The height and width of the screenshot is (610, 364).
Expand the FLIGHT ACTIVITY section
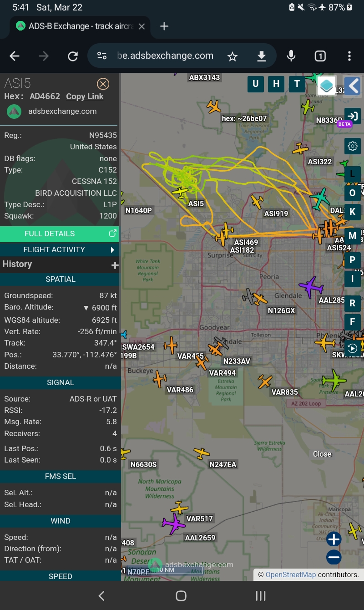pos(59,249)
